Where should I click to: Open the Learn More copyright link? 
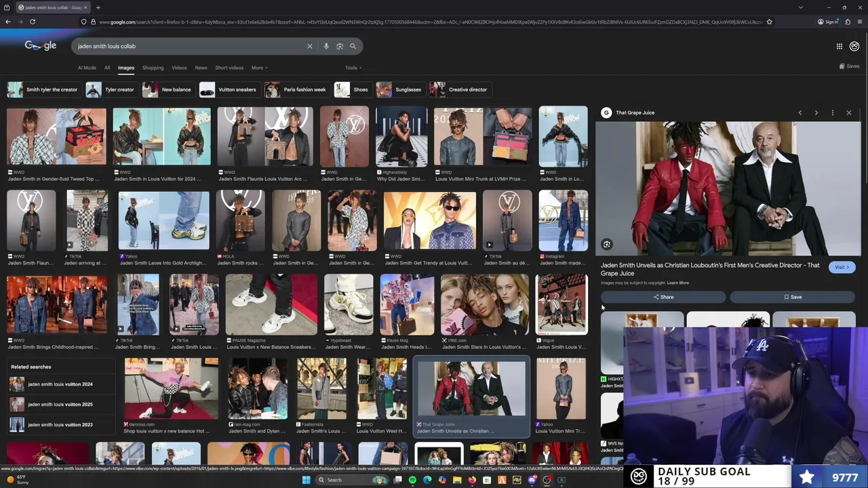[678, 283]
